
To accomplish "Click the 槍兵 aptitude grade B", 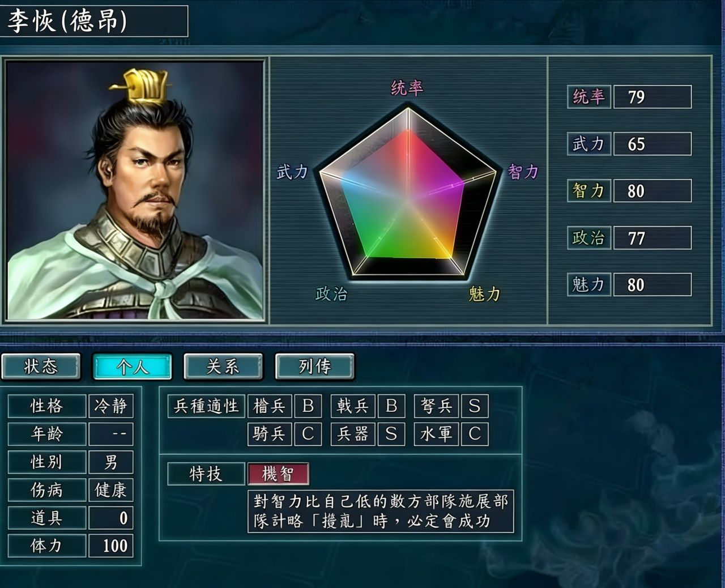I will [x=308, y=406].
